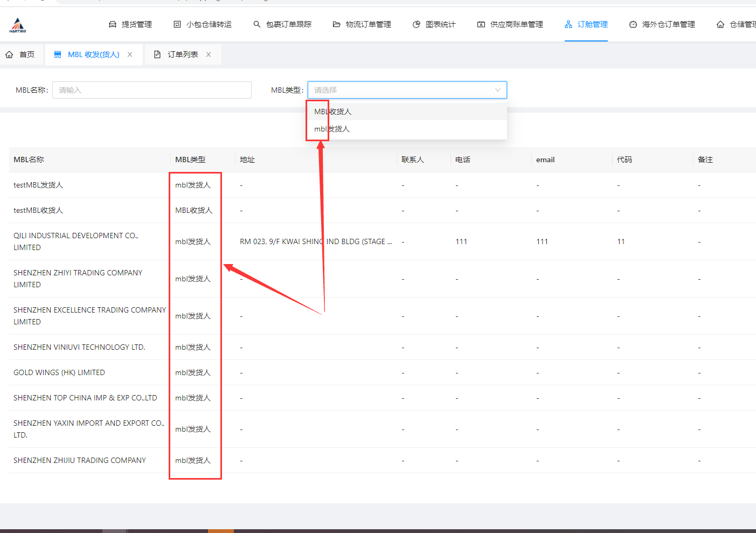Click the MBL名称 input field
The height and width of the screenshot is (533, 756).
[151, 90]
